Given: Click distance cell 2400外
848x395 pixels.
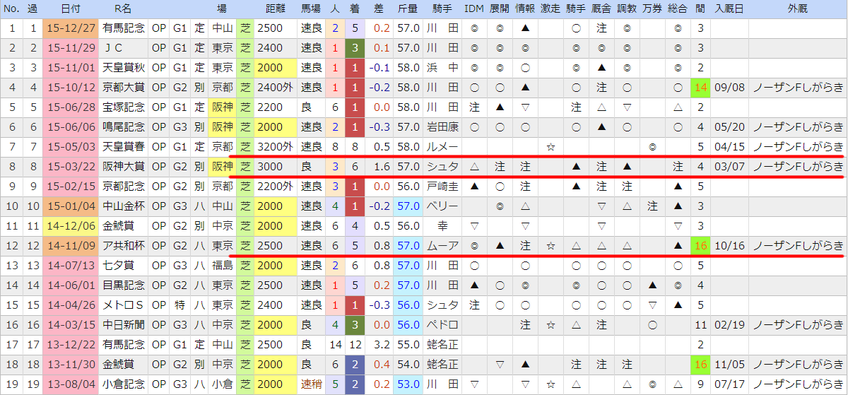Looking at the screenshot, I should click(x=276, y=88).
